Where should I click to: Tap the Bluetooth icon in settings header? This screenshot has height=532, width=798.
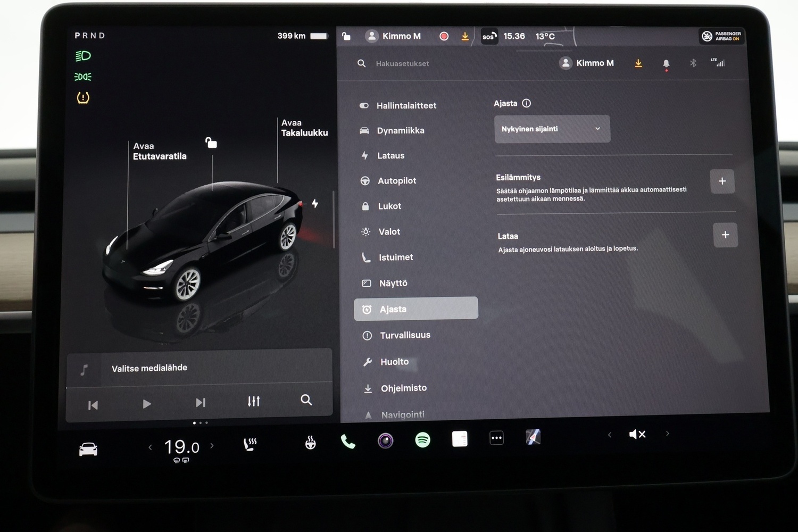[693, 63]
